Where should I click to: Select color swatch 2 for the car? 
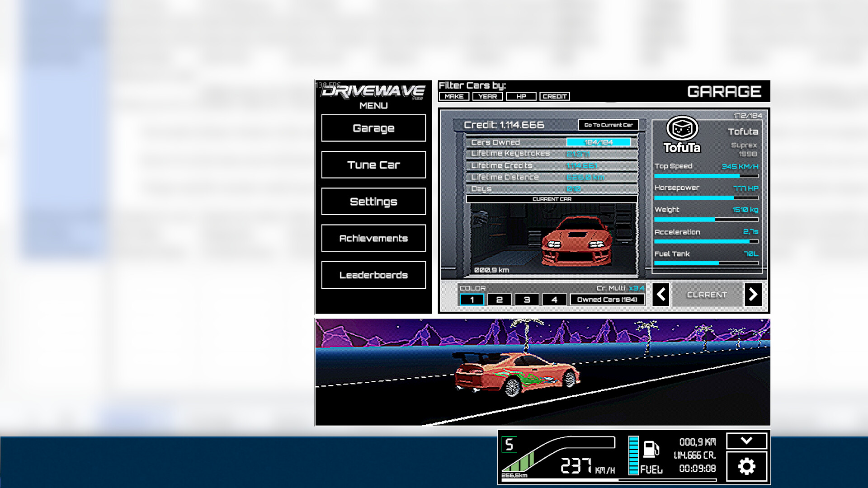[499, 299]
